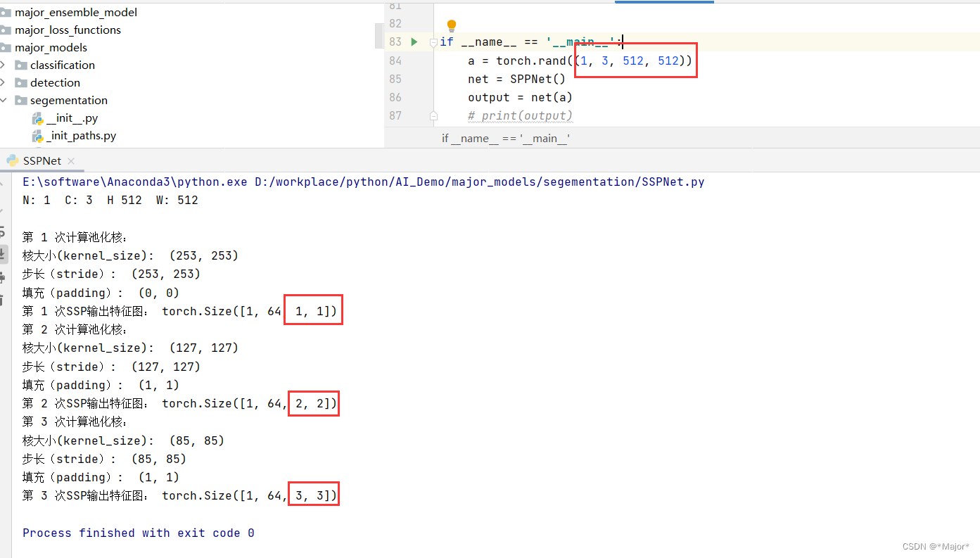The image size is (980, 558).
Task: Click the yellow intention bulb icon
Action: coord(452,26)
